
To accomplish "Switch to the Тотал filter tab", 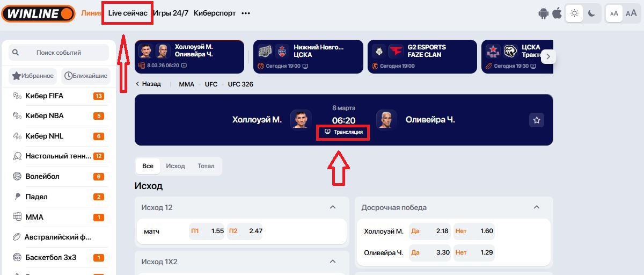I will (x=206, y=166).
